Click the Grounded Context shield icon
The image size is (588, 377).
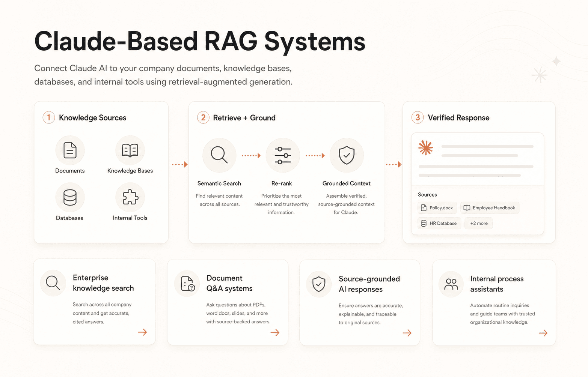(x=347, y=155)
